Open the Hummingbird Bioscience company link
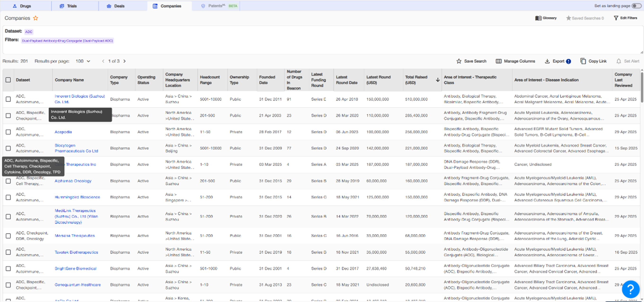644x302 pixels. pyautogui.click(x=77, y=197)
